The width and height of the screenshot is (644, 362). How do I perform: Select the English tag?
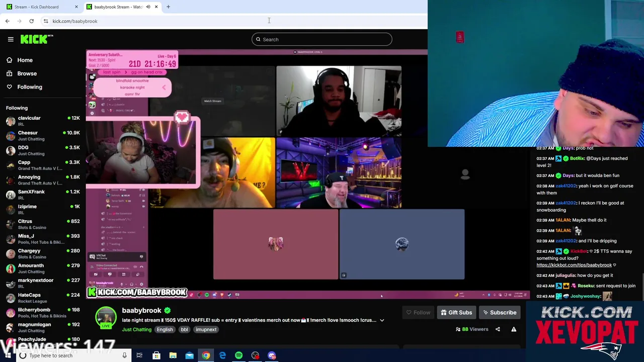pyautogui.click(x=165, y=329)
